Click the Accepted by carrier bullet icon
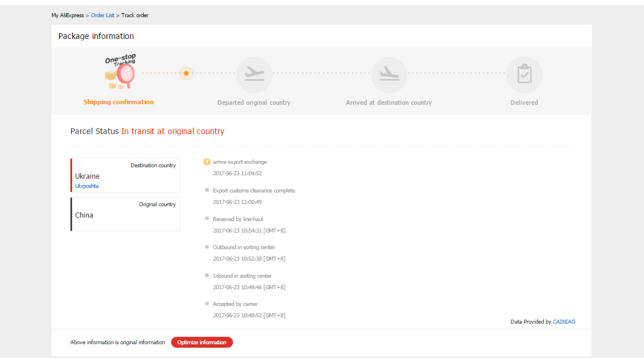This screenshot has width=644, height=358. (207, 304)
